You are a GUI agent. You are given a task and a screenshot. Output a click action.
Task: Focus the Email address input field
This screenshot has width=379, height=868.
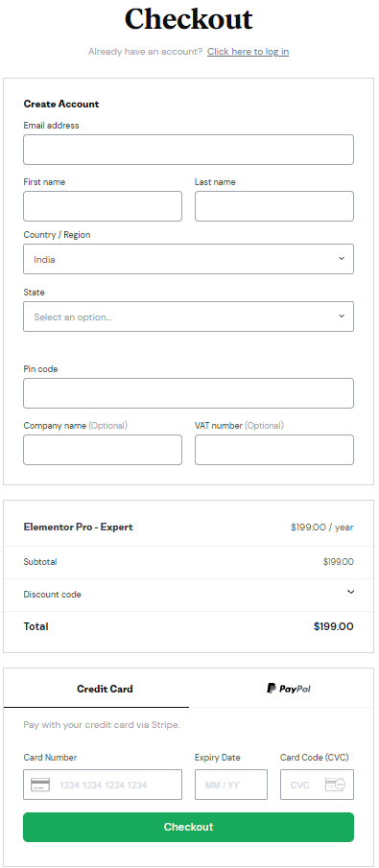coord(188,150)
